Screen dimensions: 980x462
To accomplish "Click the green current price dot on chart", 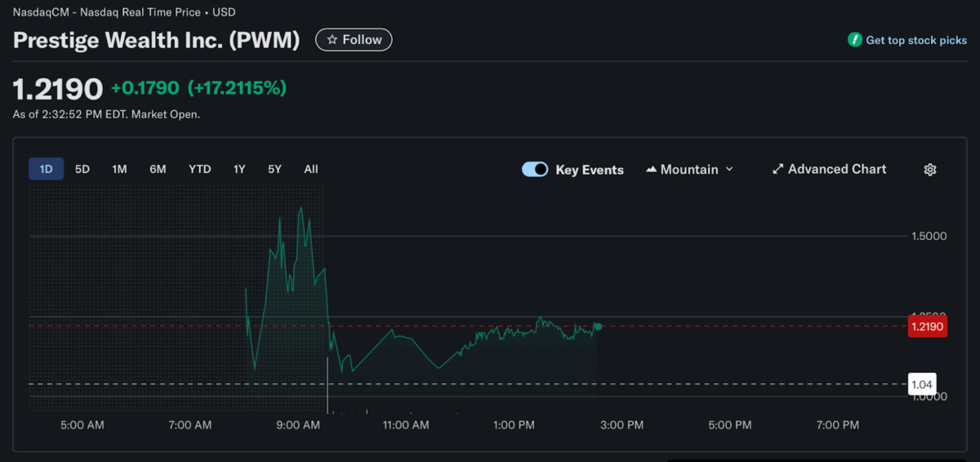I will pos(598,327).
